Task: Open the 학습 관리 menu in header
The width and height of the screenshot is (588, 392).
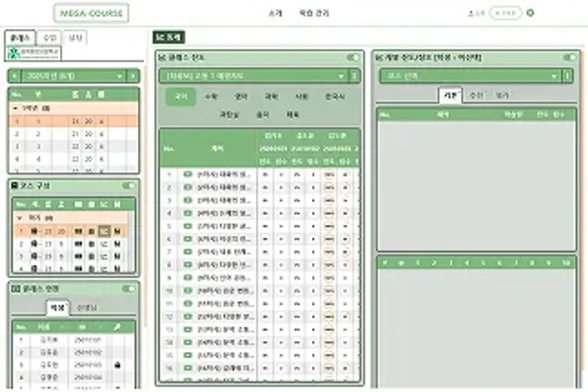Action: pyautogui.click(x=314, y=13)
